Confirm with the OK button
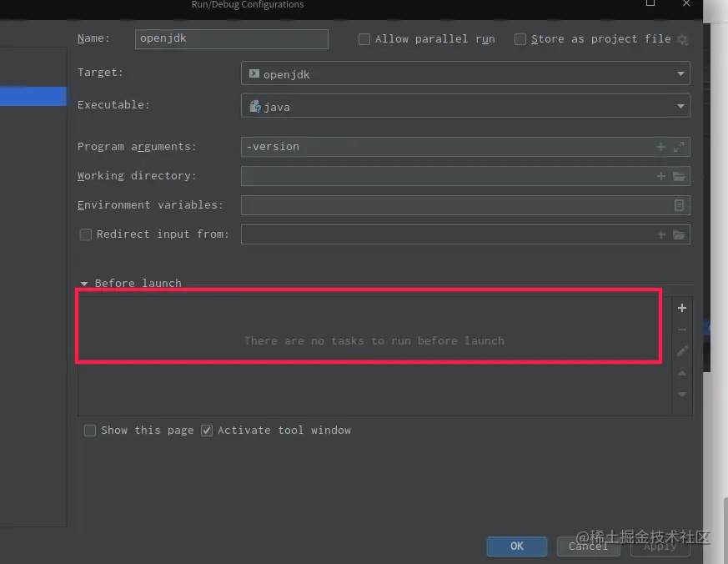728x564 pixels. (517, 546)
